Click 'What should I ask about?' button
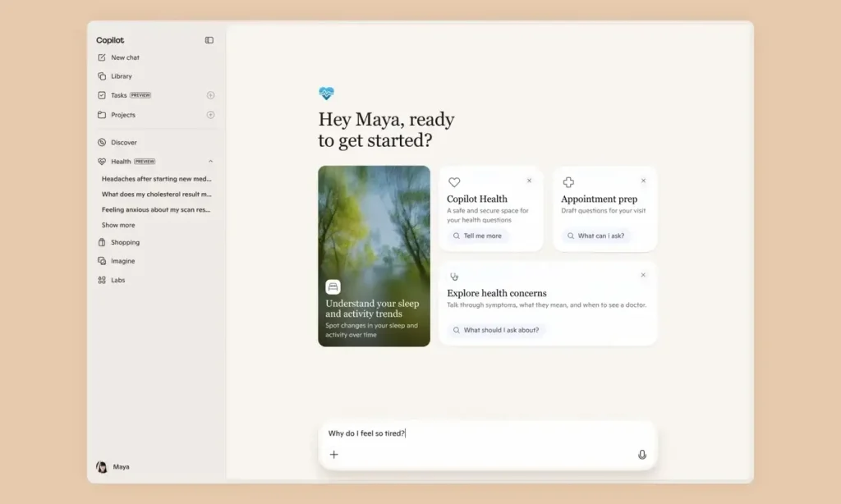 point(496,330)
